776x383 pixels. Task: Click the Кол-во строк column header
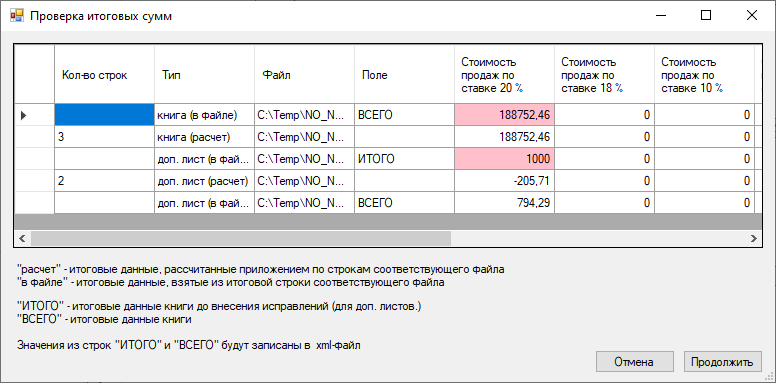(x=104, y=75)
